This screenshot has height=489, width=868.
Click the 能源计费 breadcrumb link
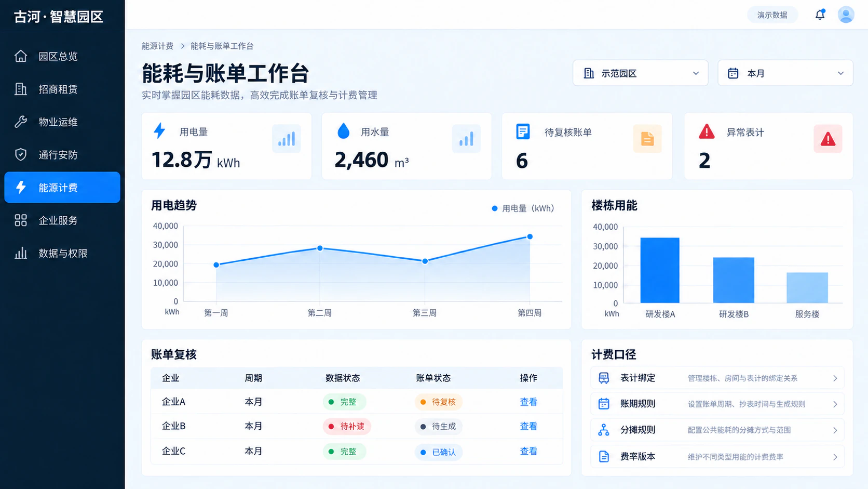click(158, 46)
